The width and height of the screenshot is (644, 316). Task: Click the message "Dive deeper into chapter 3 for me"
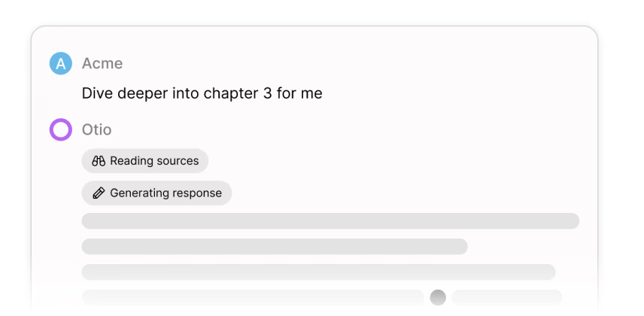202,93
